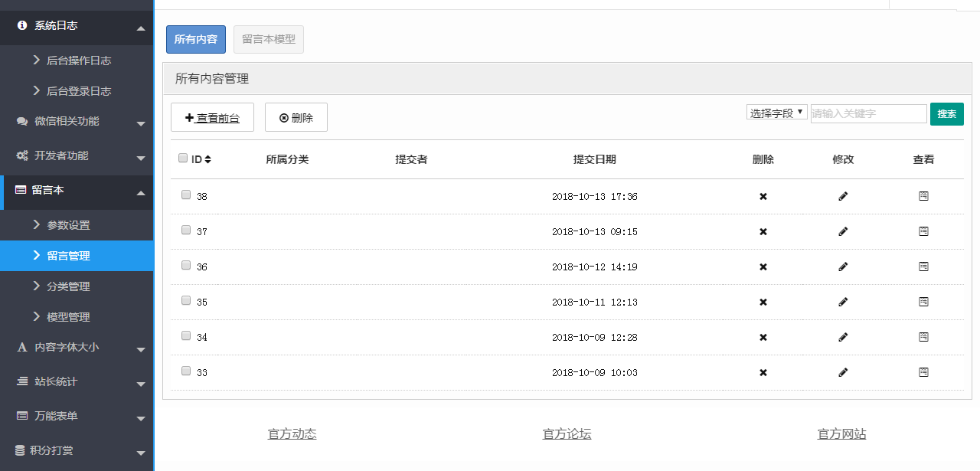This screenshot has height=471, width=980.
Task: Click the delete X icon for row 35
Action: (763, 303)
